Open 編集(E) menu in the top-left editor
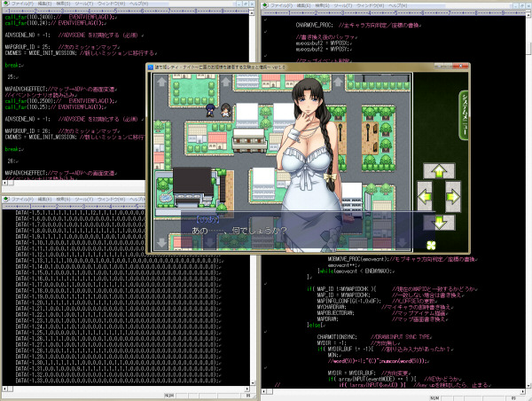 coord(44,4)
